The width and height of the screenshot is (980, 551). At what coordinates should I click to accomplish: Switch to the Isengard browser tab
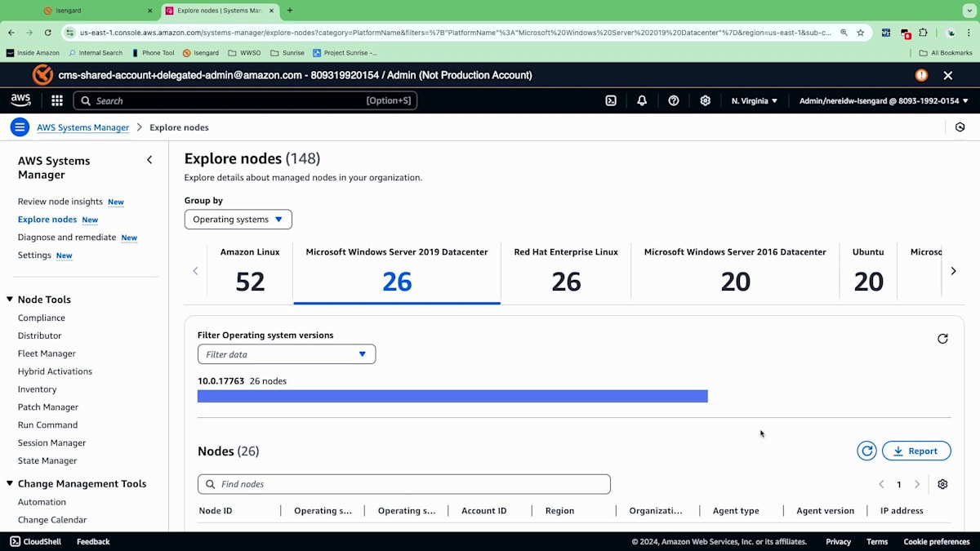point(97,11)
